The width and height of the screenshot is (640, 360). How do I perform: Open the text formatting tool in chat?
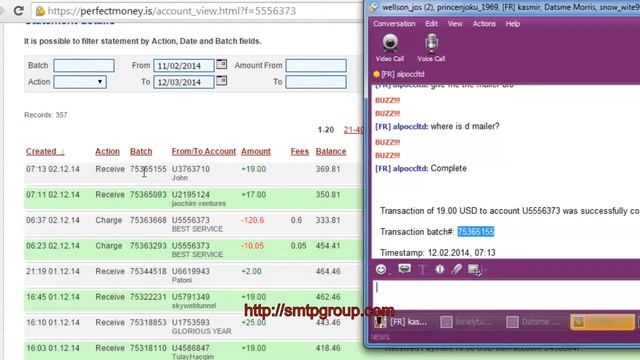[x=422, y=269]
